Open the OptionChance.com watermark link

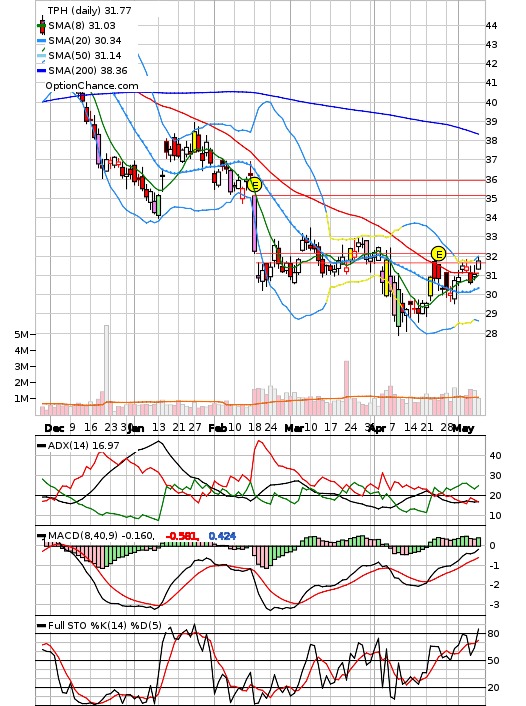pyautogui.click(x=91, y=86)
